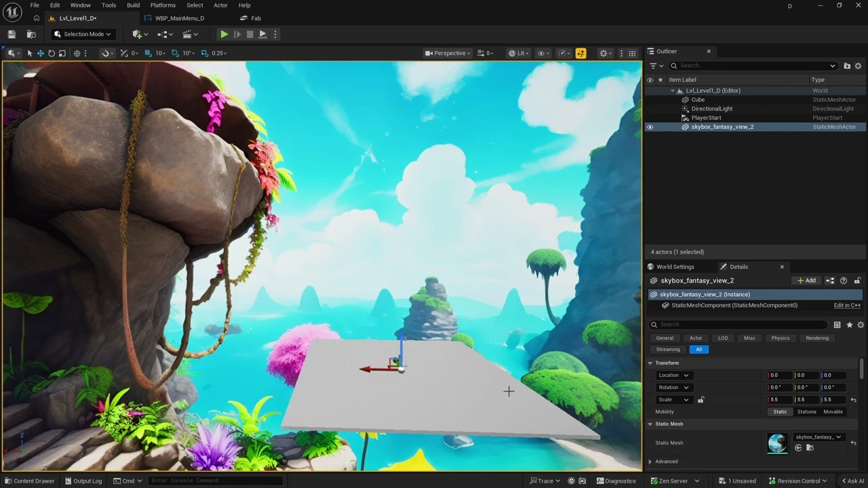Reset Scale to default arrow

point(854,400)
